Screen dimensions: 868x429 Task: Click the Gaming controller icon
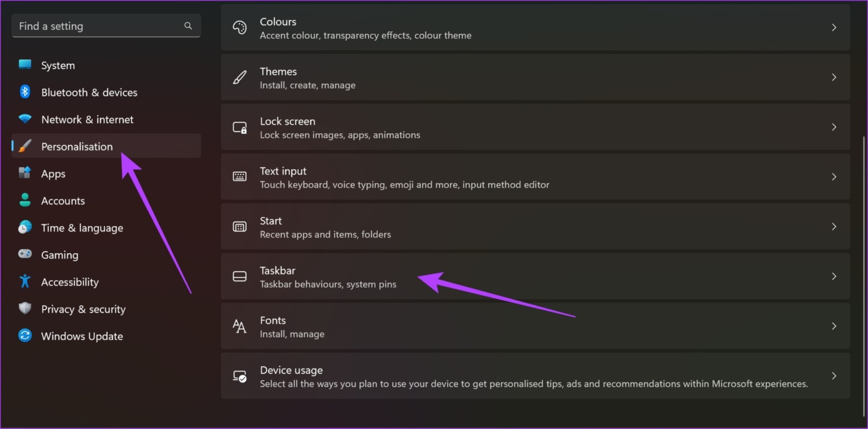[x=25, y=254]
